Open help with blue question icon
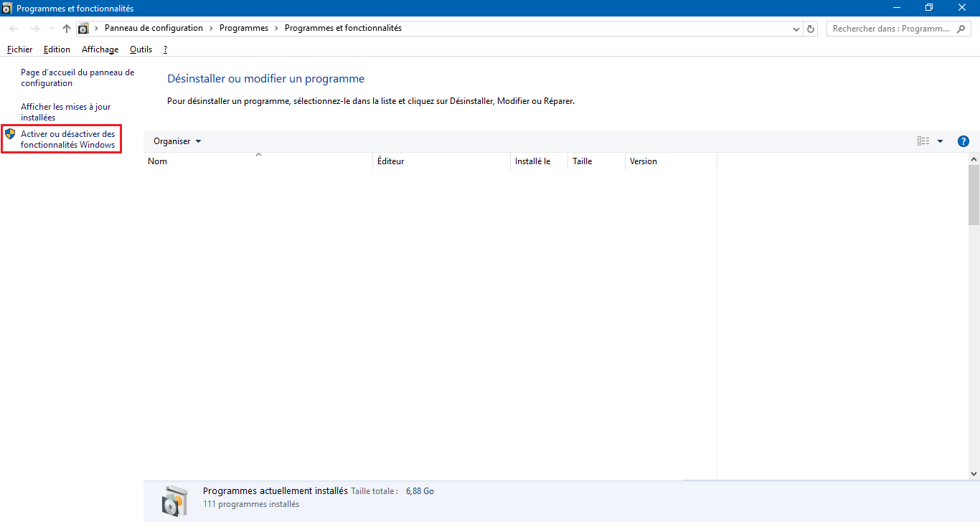Screen dimensions: 980x522 pyautogui.click(x=963, y=141)
